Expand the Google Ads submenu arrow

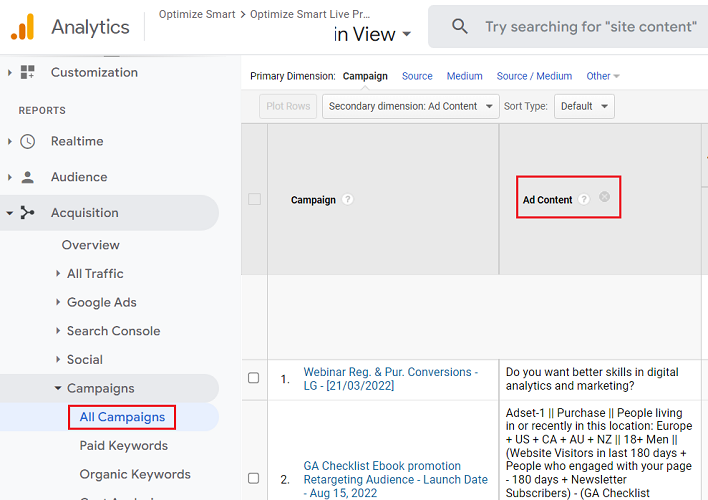tap(58, 302)
